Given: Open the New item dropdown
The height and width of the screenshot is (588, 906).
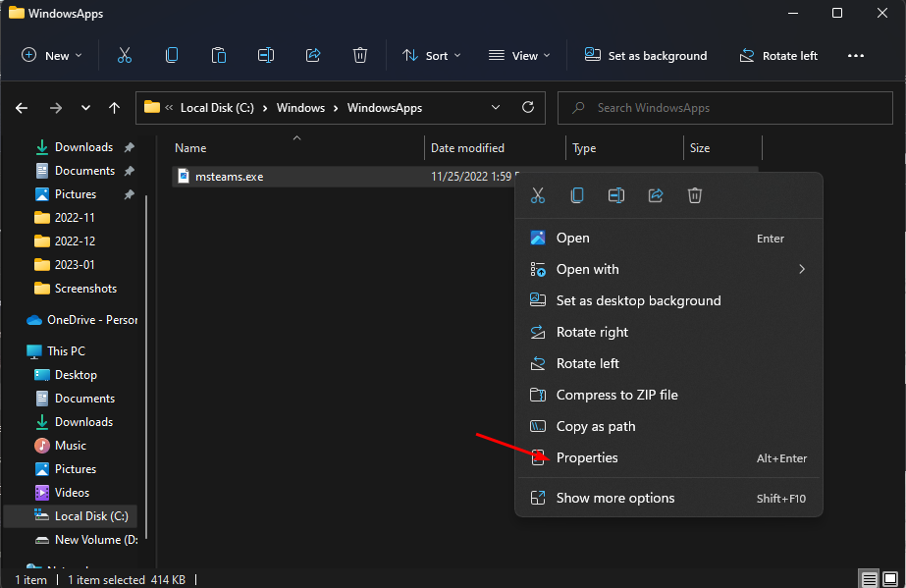Looking at the screenshot, I should 52,55.
